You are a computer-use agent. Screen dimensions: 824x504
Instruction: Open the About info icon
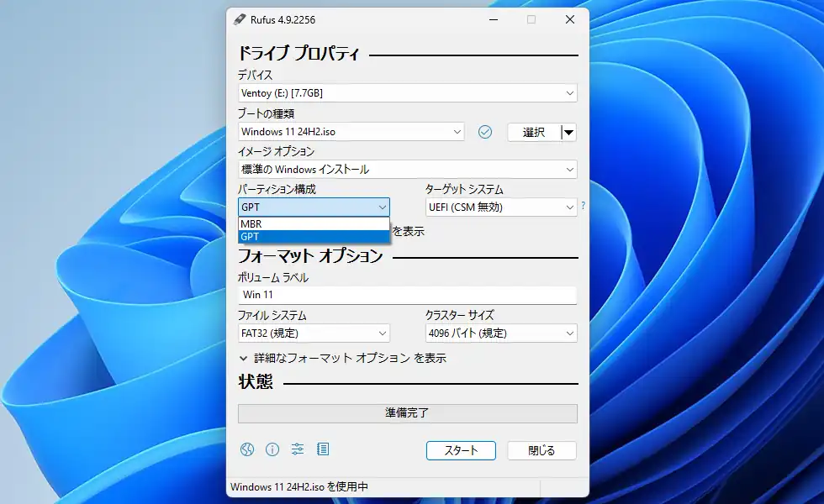pyautogui.click(x=272, y=449)
